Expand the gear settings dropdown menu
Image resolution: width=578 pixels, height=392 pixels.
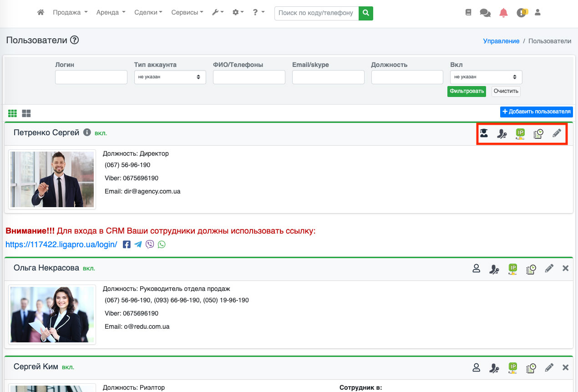click(x=238, y=13)
